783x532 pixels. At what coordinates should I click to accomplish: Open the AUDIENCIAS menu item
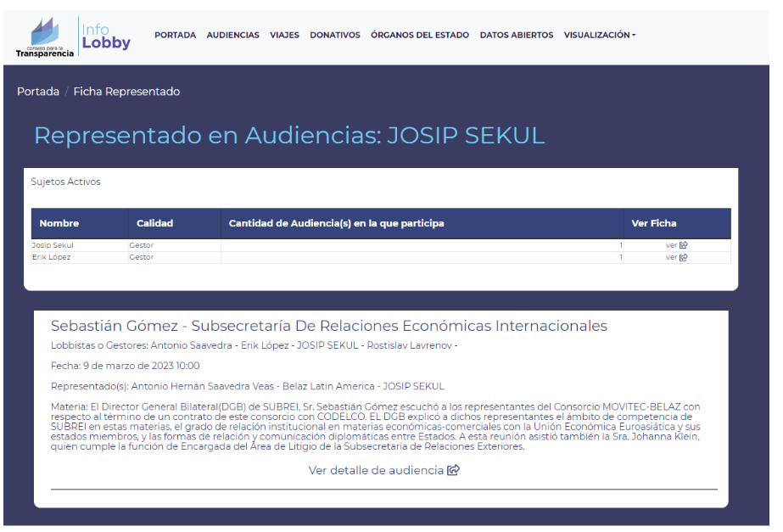pyautogui.click(x=232, y=35)
